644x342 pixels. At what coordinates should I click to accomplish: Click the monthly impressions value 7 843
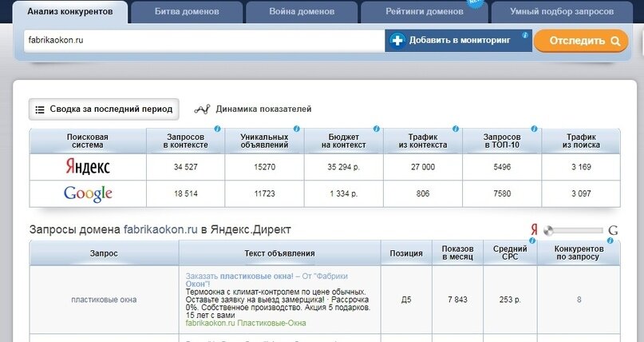tap(457, 300)
